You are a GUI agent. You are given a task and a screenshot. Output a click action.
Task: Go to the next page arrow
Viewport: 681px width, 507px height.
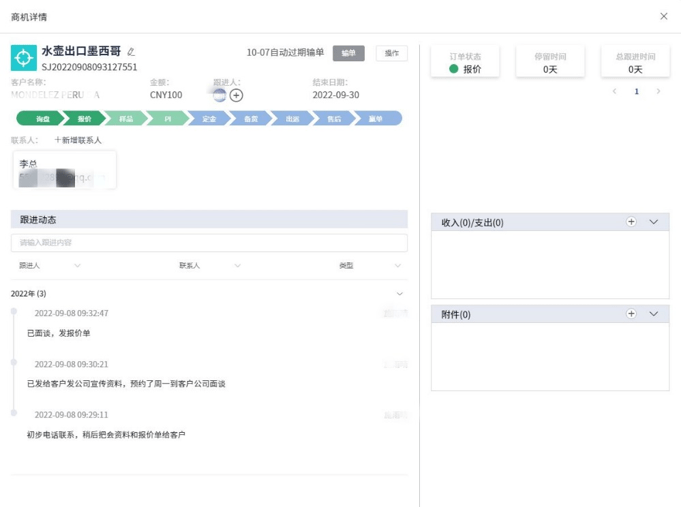coord(658,91)
